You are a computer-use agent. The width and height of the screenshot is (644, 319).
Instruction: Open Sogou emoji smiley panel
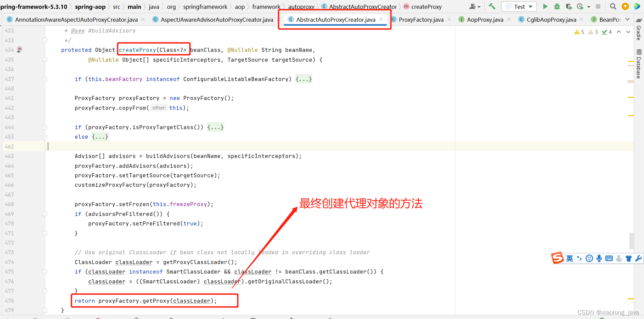tap(589, 259)
